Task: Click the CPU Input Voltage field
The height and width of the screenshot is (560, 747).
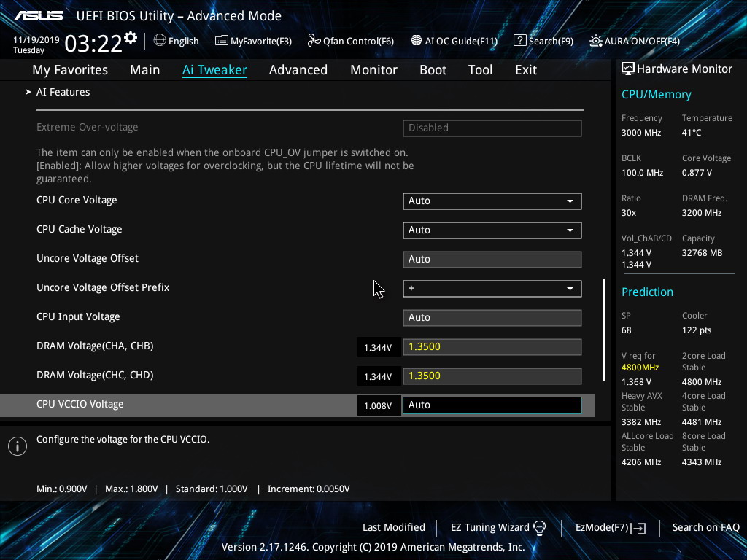Action: [x=492, y=318]
